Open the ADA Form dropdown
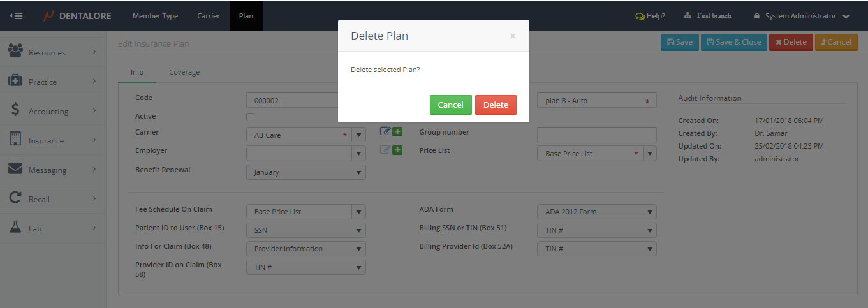The image size is (868, 308). (x=596, y=212)
